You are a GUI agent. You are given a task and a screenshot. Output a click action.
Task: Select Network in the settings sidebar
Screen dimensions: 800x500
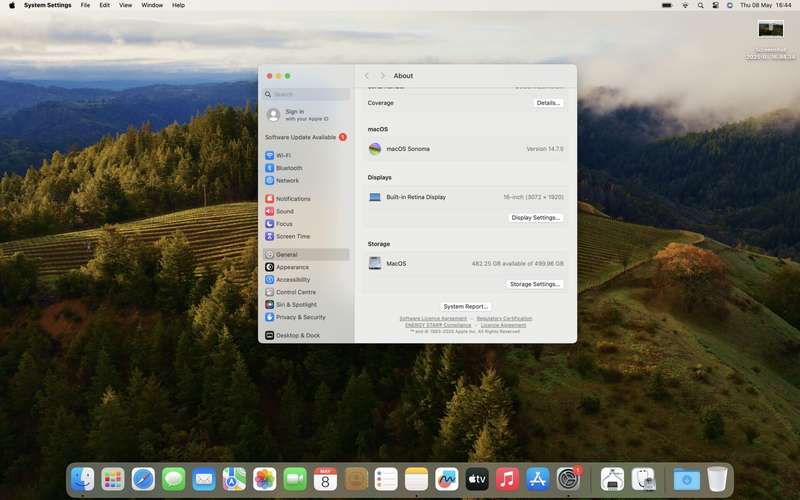306,181
